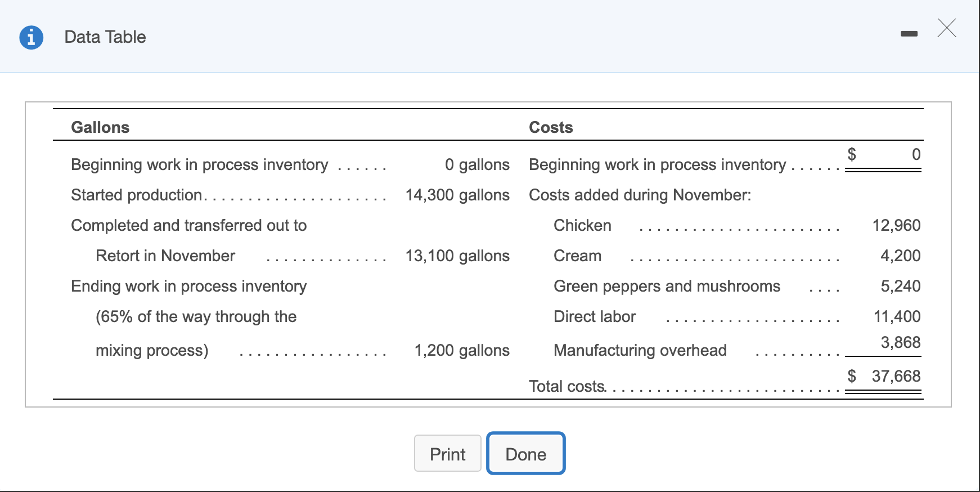Select the 13,100 gallons value

coord(457,256)
